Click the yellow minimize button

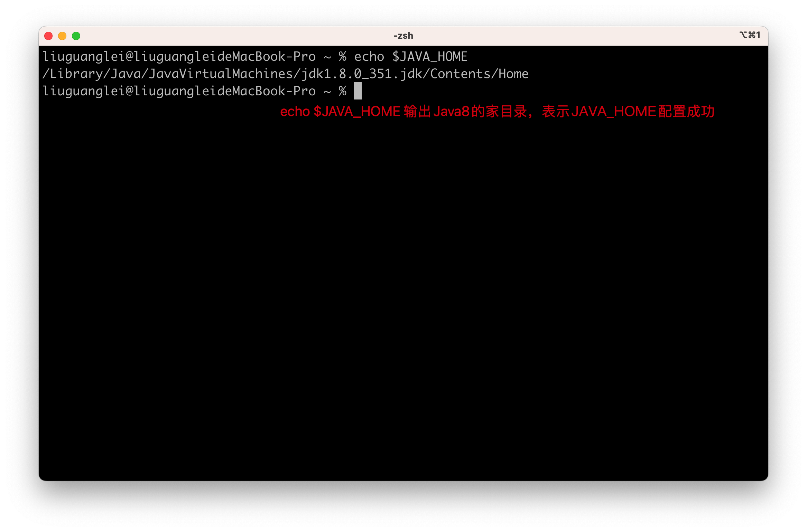point(64,36)
